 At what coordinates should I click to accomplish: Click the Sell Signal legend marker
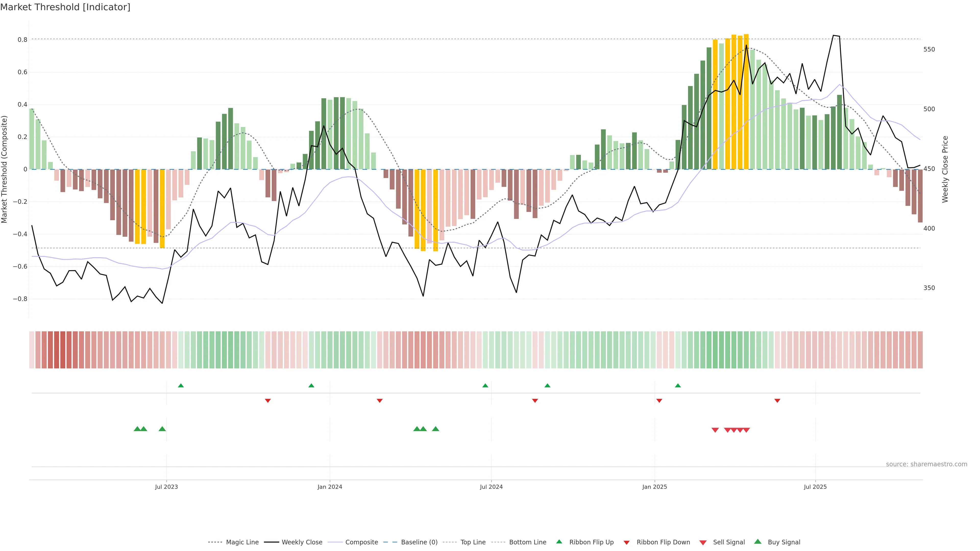703,543
